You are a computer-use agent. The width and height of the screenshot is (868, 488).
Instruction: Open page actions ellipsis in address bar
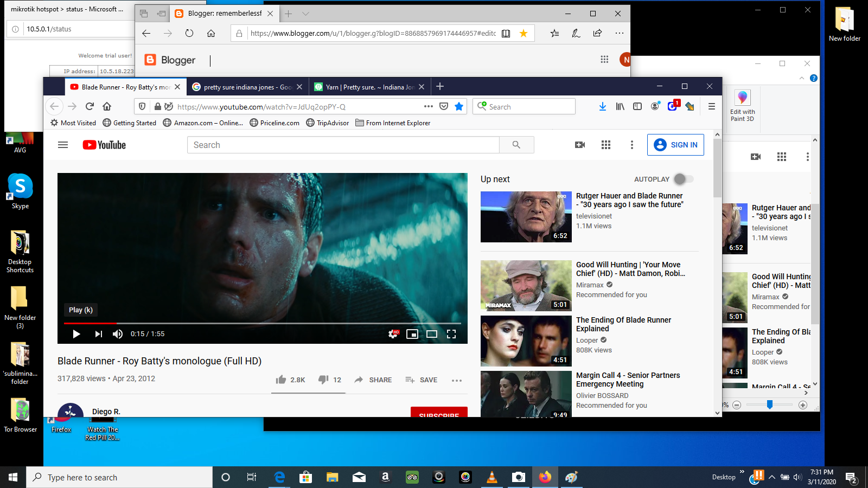(x=429, y=106)
